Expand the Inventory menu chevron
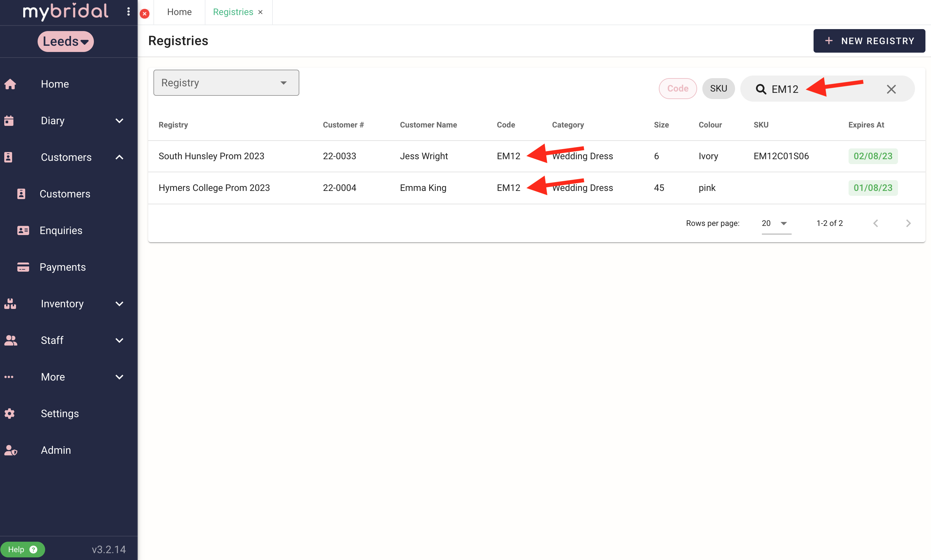The image size is (931, 560). click(119, 303)
